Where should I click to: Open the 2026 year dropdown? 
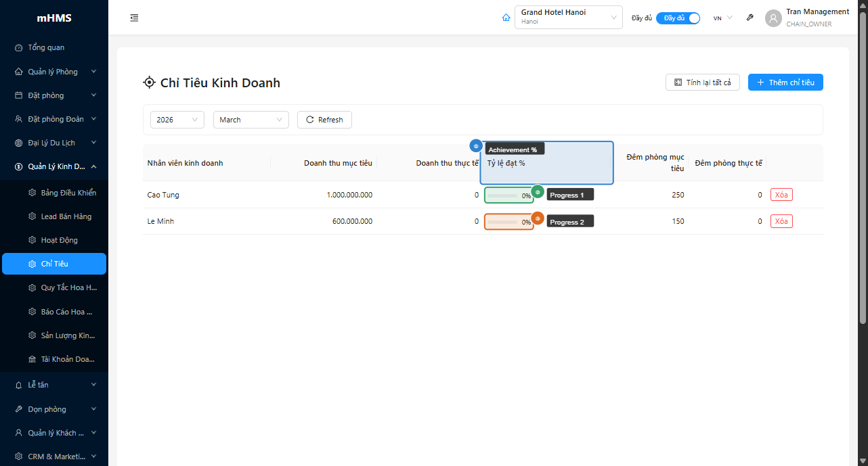[x=177, y=120]
